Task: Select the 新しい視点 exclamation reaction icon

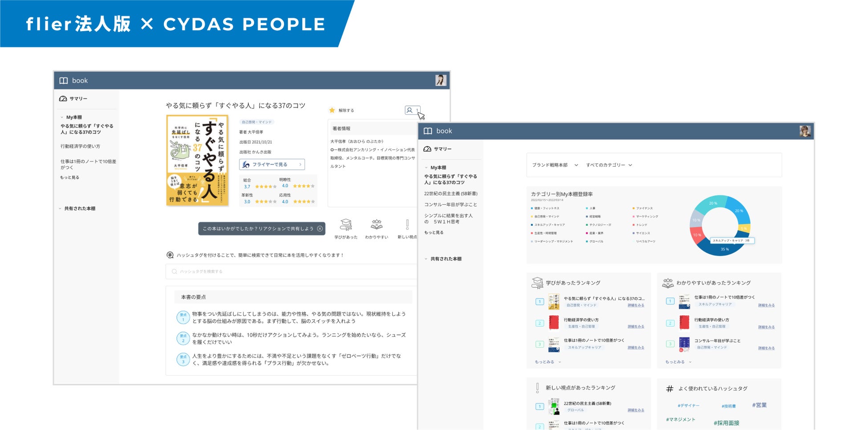Action: (407, 224)
